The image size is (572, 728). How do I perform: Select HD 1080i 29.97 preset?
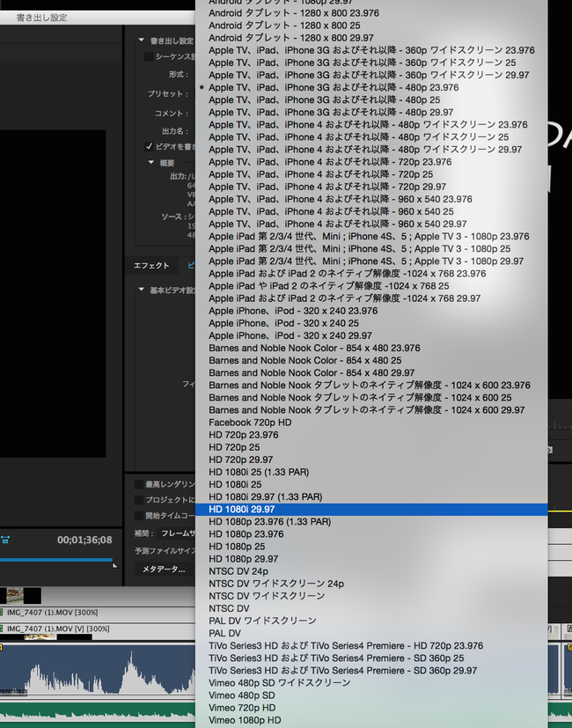pyautogui.click(x=371, y=510)
